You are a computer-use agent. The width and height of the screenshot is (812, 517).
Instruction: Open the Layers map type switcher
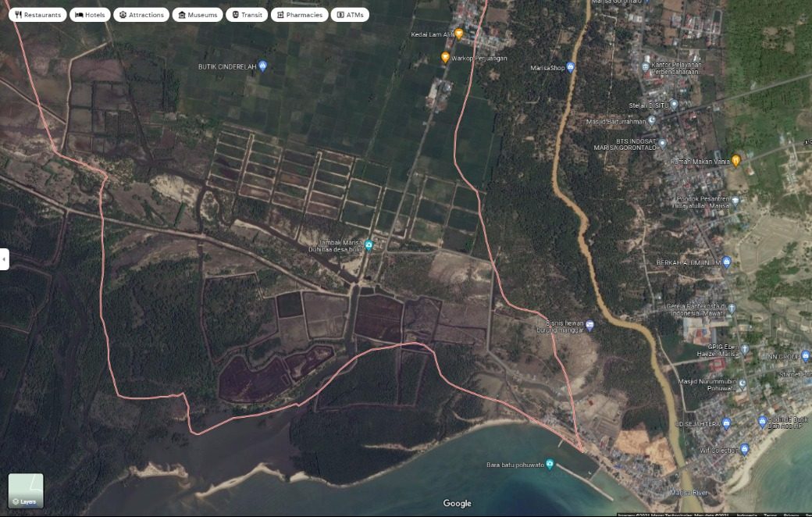pyautogui.click(x=26, y=490)
